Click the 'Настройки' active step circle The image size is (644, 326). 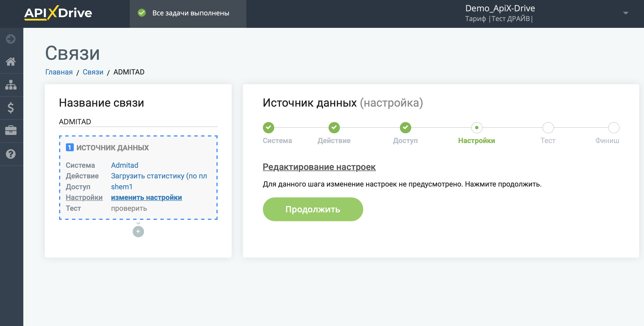[477, 127]
